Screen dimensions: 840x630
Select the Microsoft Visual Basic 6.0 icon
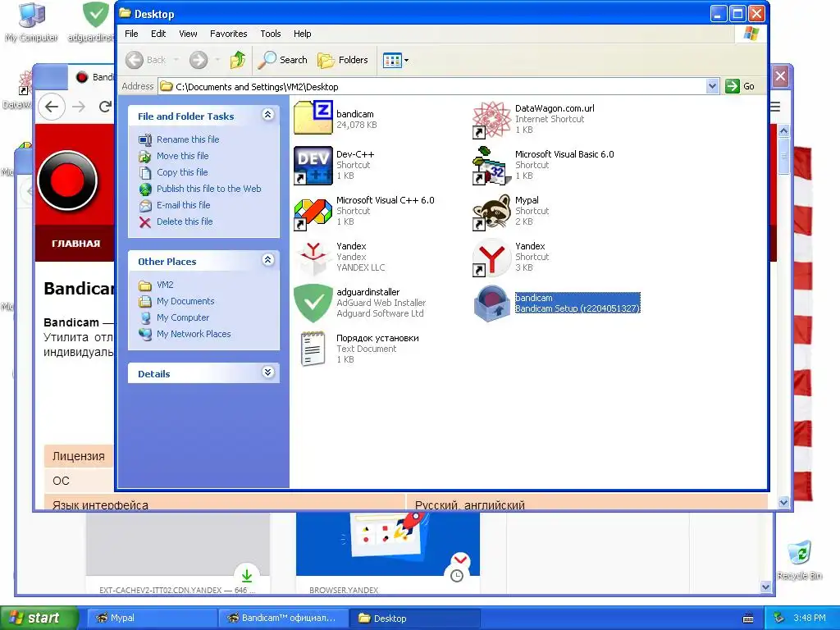[x=492, y=166]
